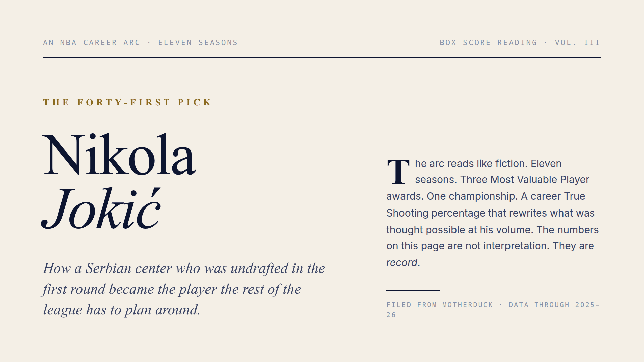Click the large drop cap letter T
The width and height of the screenshot is (644, 362).
click(x=398, y=172)
